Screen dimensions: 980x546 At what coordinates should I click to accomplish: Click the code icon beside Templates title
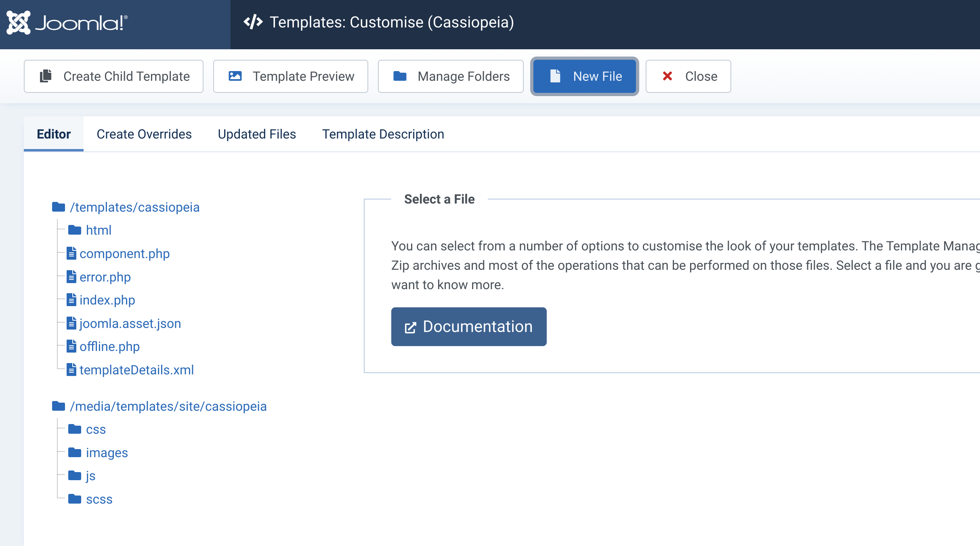(x=253, y=22)
